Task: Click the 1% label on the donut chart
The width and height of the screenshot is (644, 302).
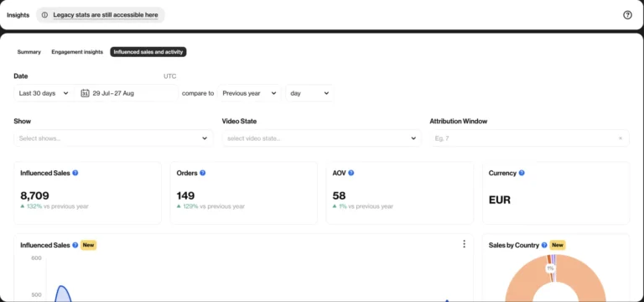Action: 550,268
